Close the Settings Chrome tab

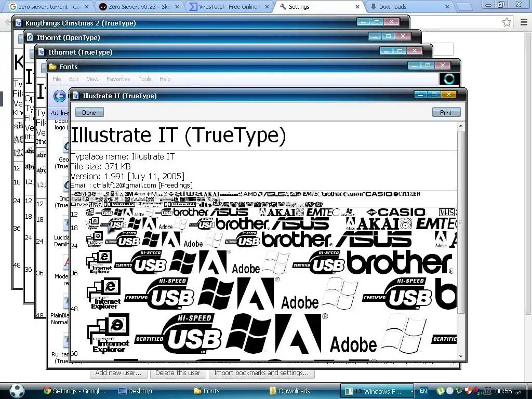357,6
